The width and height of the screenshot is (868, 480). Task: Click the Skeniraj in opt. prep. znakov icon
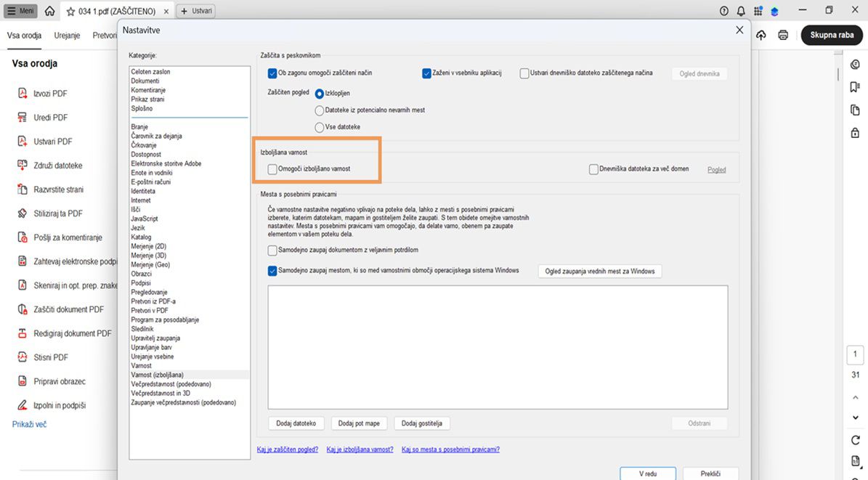click(x=22, y=285)
